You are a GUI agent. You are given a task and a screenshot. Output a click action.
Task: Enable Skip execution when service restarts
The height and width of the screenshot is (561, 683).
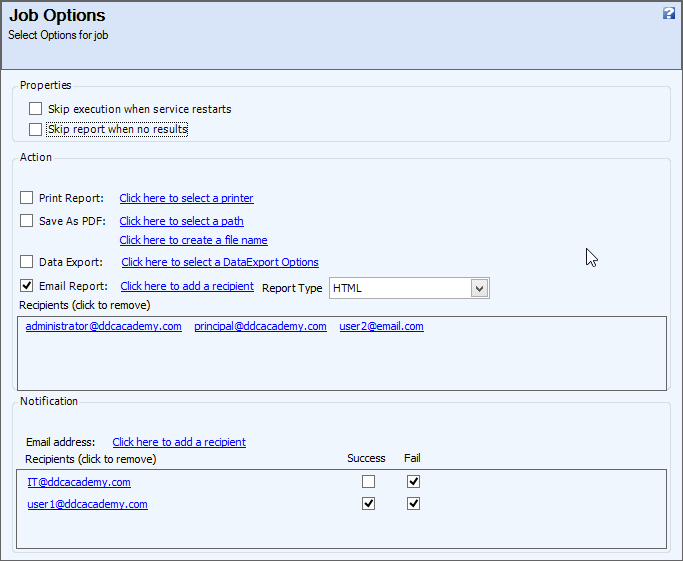[x=35, y=109]
